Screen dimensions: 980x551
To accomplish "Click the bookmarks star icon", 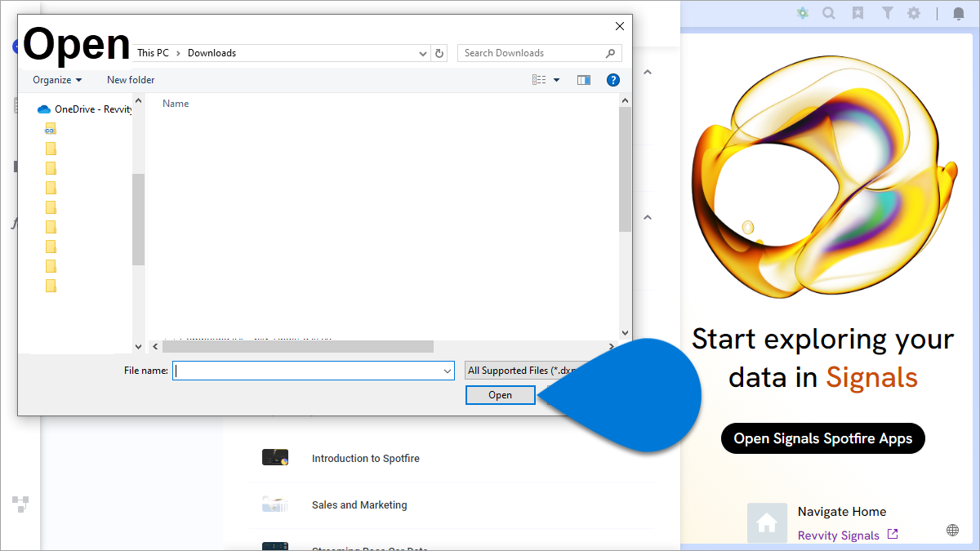I will [857, 13].
